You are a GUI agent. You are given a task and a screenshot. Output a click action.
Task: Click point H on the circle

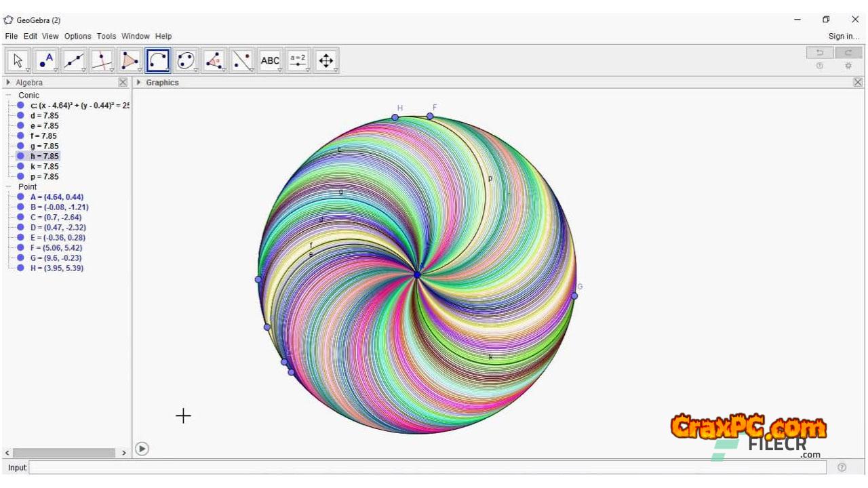[395, 117]
